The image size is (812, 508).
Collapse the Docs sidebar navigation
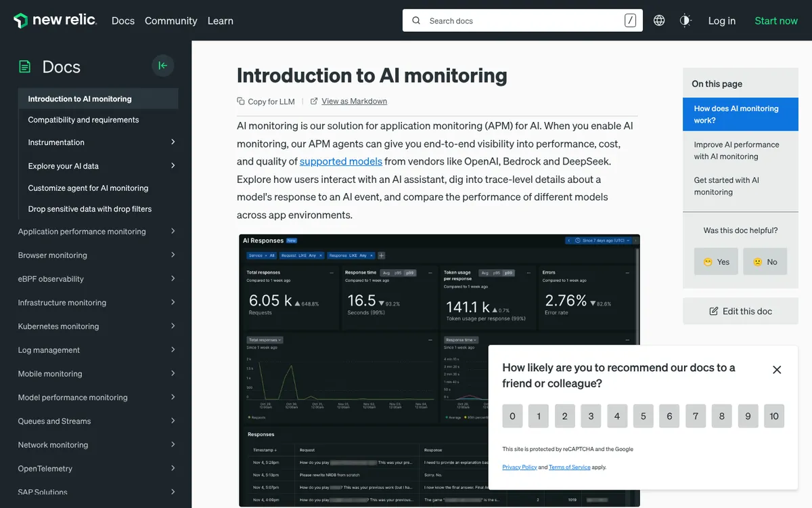pos(162,66)
